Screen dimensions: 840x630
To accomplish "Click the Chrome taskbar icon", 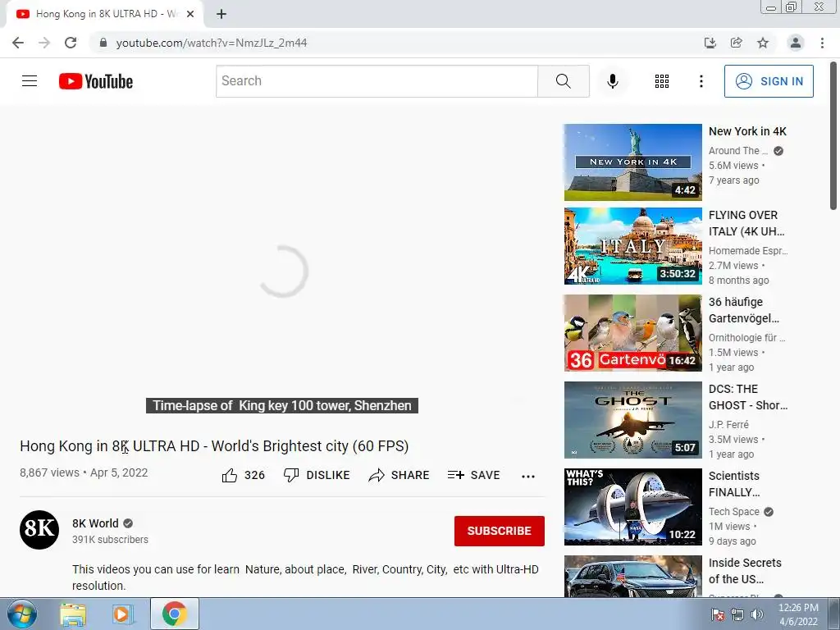I will (174, 614).
